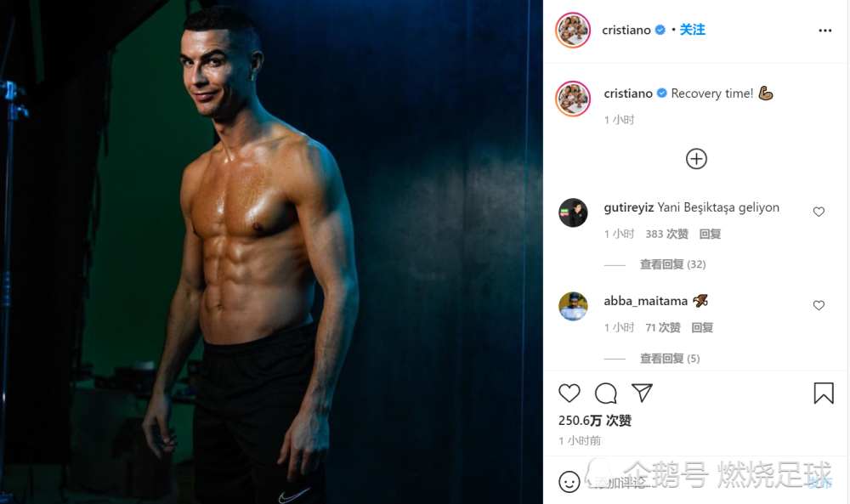
Task: Open the abba_maitama username link
Action: click(x=646, y=302)
